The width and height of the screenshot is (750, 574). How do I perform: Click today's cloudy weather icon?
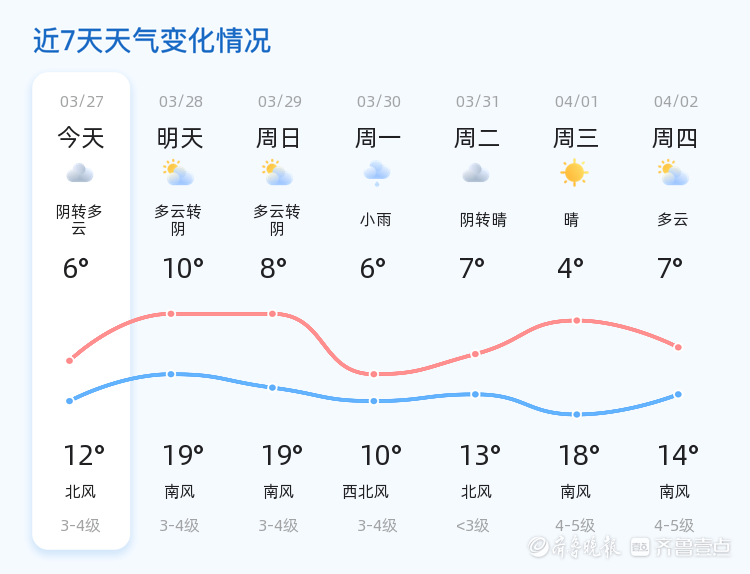(x=80, y=174)
